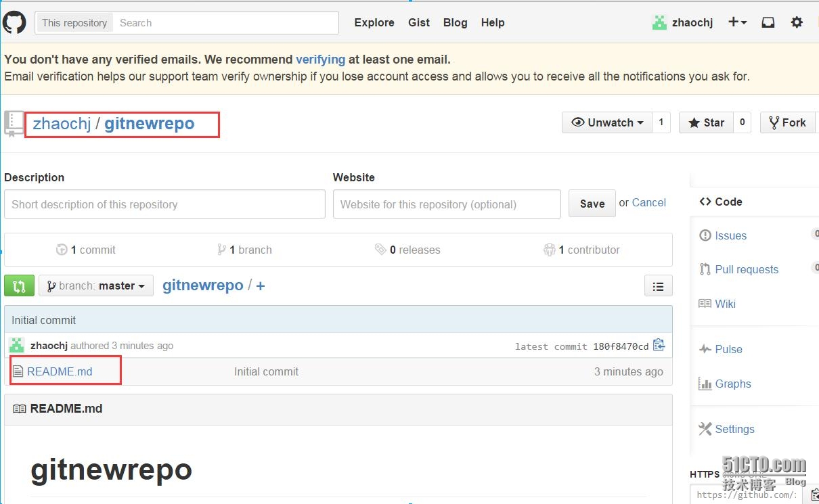Open the notifications inbox icon
Image resolution: width=819 pixels, height=504 pixels.
tap(768, 22)
